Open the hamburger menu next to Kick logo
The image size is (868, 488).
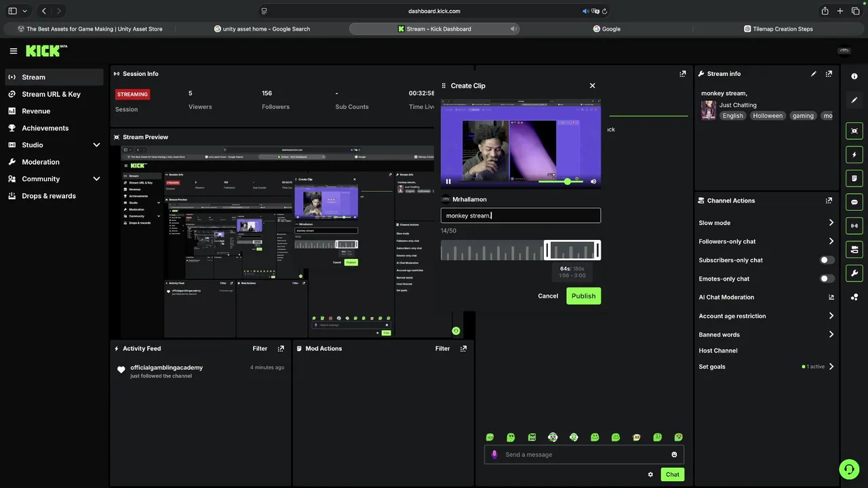tap(14, 51)
